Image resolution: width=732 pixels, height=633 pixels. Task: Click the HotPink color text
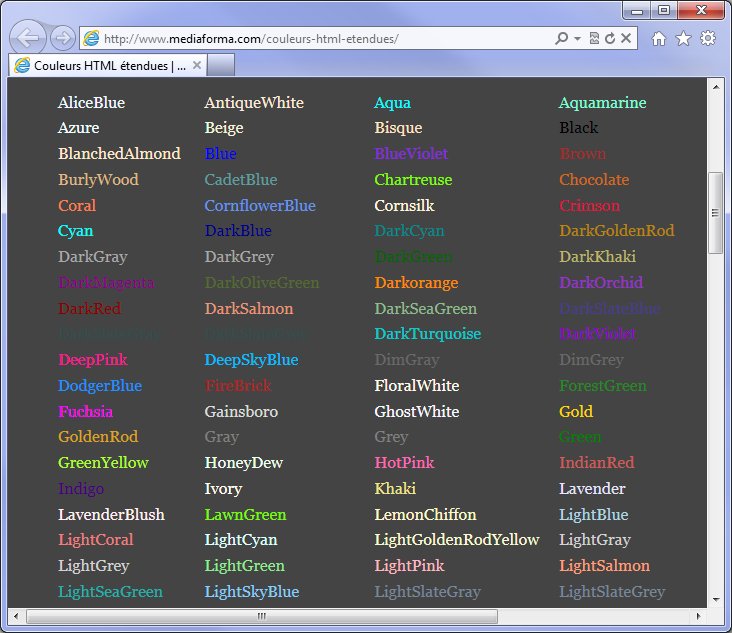[x=404, y=463]
